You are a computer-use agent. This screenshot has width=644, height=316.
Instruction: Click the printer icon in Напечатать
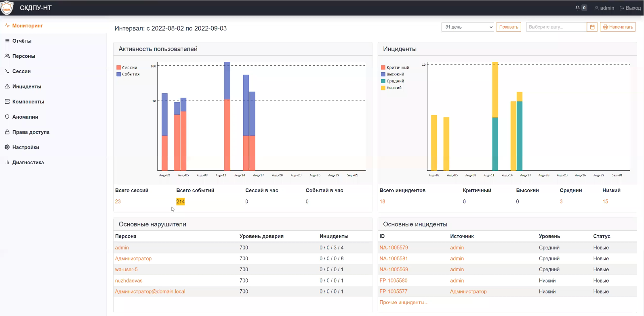605,27
